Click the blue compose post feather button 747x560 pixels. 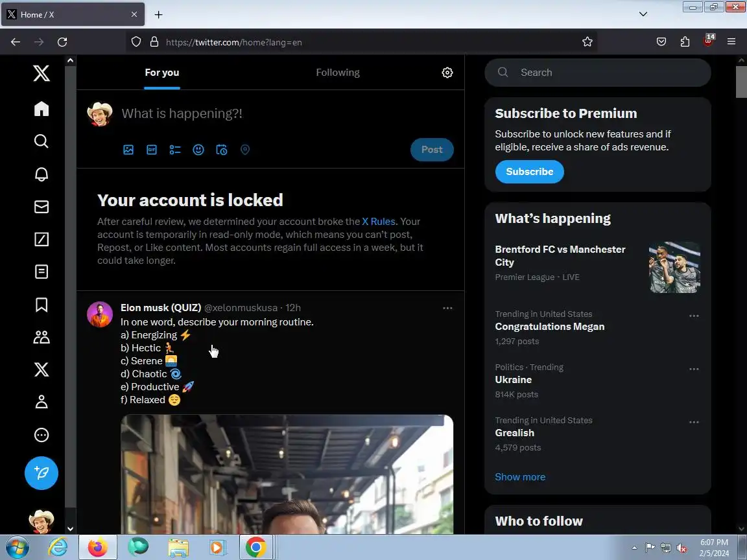pyautogui.click(x=41, y=473)
